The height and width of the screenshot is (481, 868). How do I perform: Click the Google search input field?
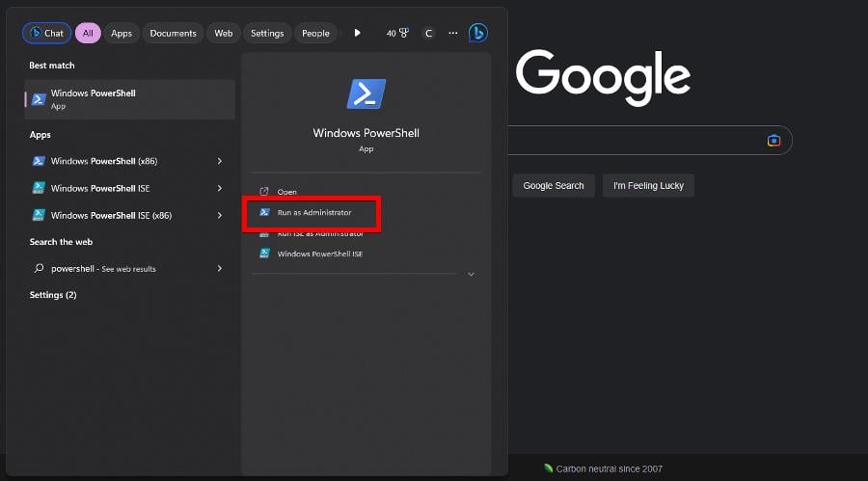click(637, 141)
